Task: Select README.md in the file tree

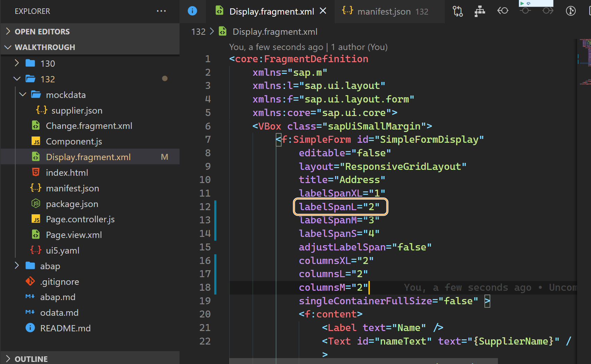Action: coord(65,328)
